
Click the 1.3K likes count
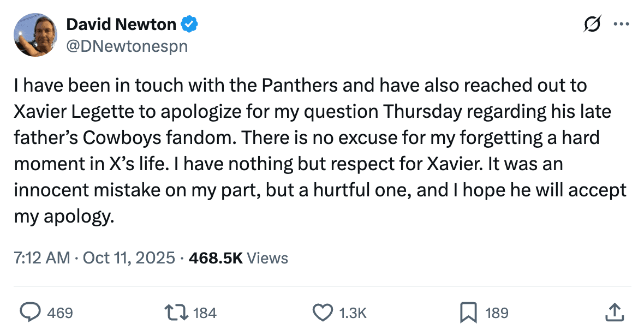coord(353,313)
